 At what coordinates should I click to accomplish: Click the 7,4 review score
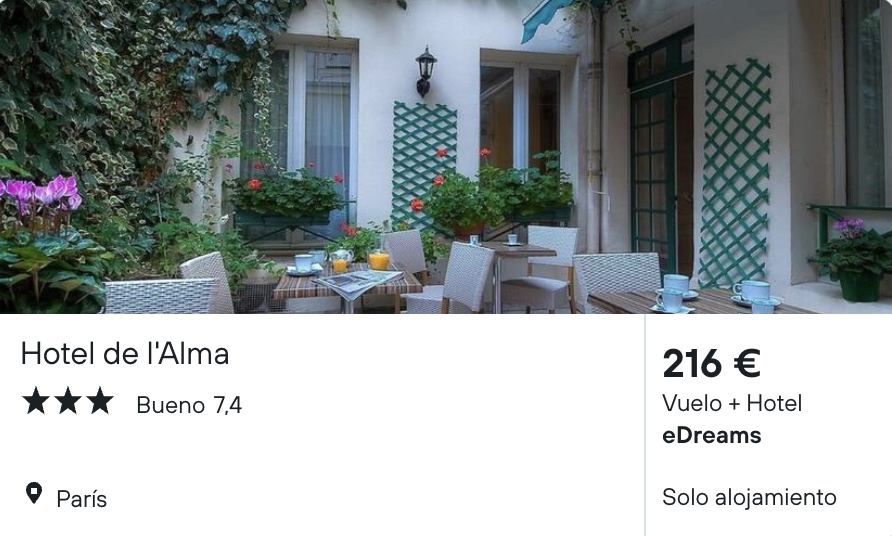(228, 405)
